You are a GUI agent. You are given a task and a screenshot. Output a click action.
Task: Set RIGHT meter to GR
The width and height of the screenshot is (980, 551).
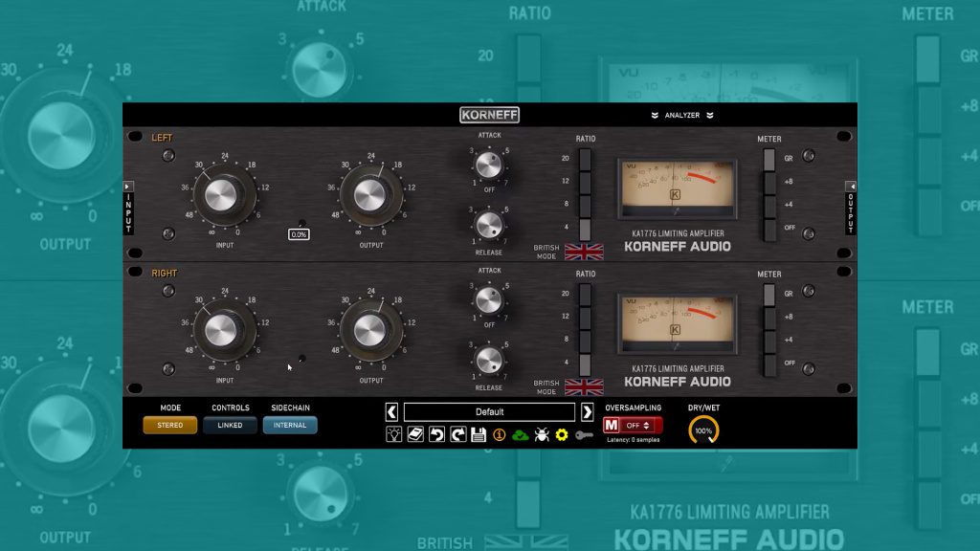pos(769,295)
